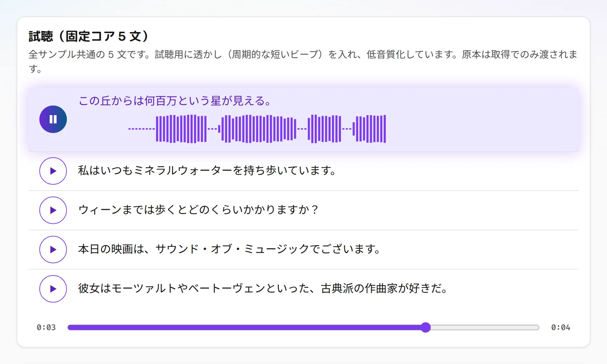Seek to the unfilled end of the progress bar
Screen dimensions: 607x364
pos(485,327)
